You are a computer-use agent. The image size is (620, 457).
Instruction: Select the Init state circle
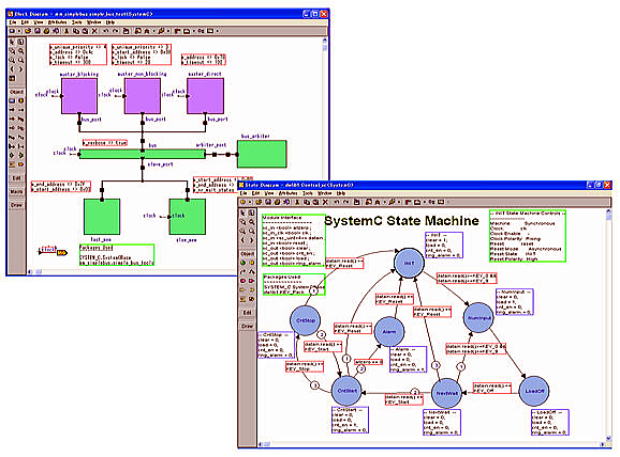pyautogui.click(x=409, y=262)
